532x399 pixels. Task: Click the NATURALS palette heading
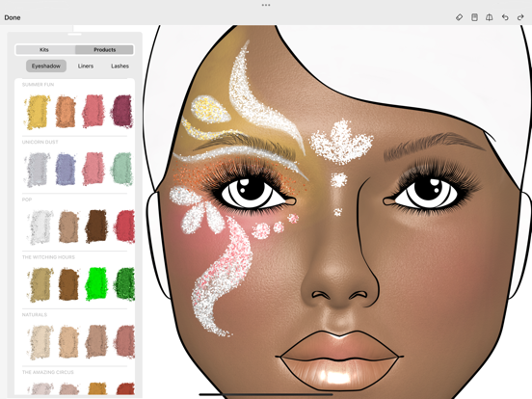tap(35, 315)
